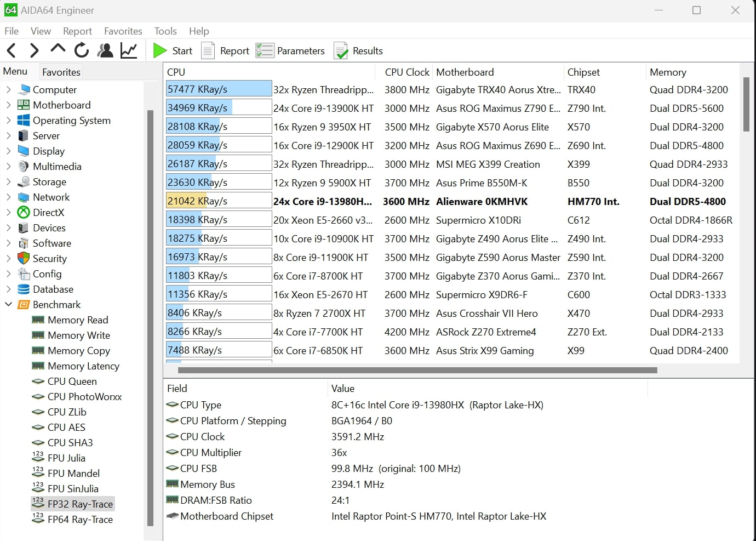Select the Config tree icon
The image size is (756, 541).
click(24, 274)
